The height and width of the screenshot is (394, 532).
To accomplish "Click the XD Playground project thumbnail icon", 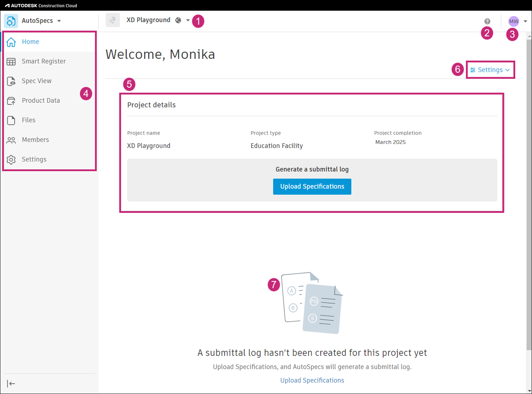I will point(113,20).
